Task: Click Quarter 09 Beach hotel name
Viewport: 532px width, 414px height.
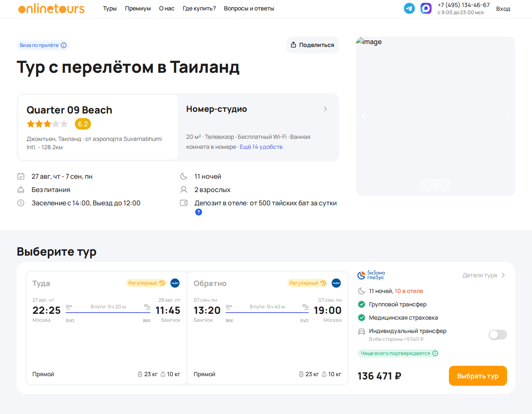Action: 69,110
